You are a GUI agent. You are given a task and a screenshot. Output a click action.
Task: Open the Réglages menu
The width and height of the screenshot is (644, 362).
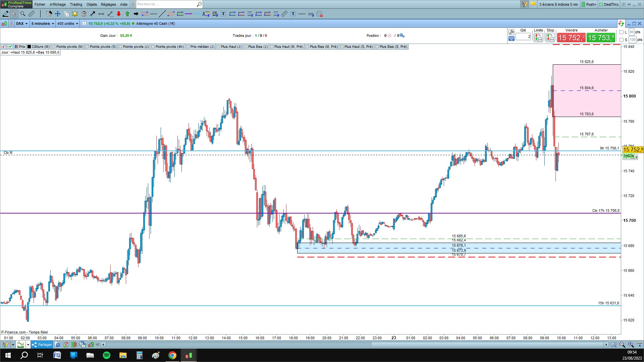coord(108,4)
